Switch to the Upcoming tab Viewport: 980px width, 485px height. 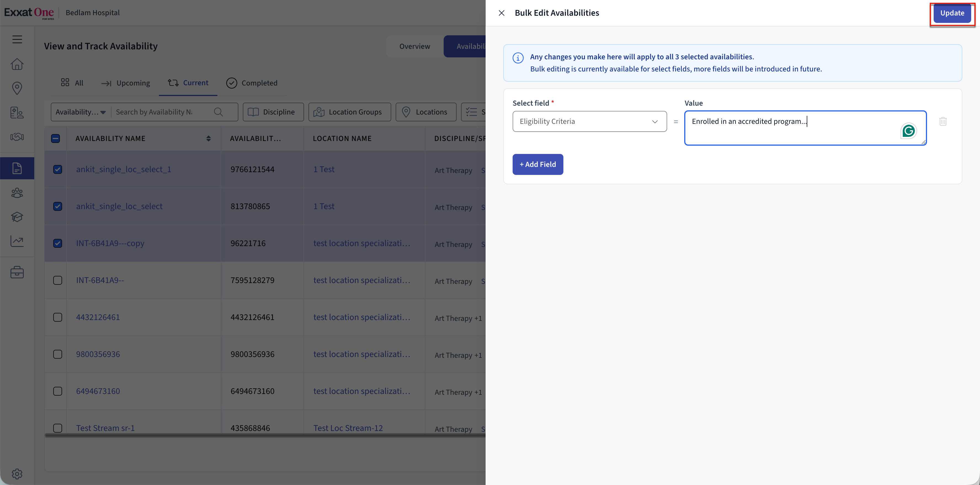(x=126, y=83)
